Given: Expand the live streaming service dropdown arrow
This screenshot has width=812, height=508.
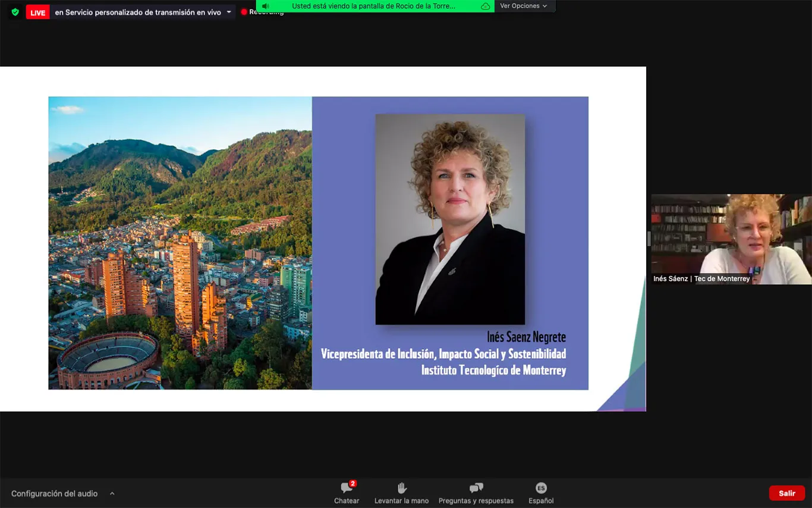Looking at the screenshot, I should point(229,12).
